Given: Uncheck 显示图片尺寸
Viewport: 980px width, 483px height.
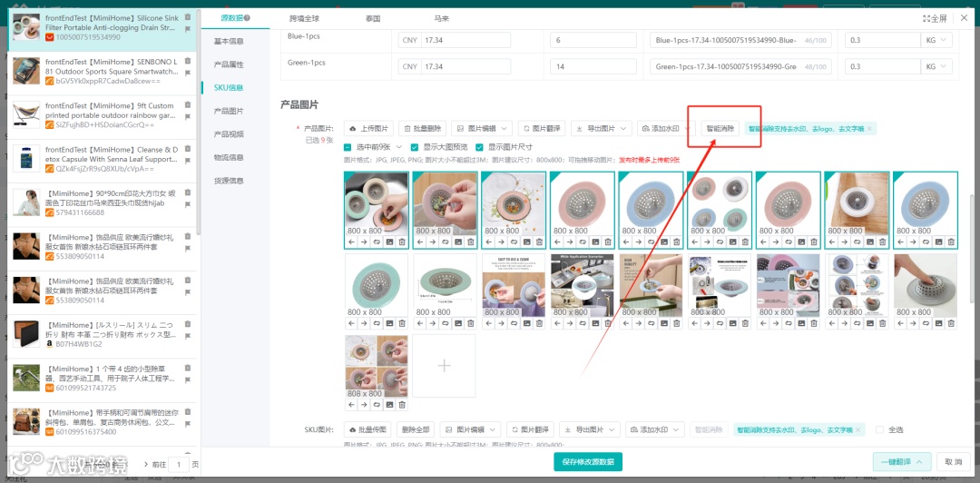Looking at the screenshot, I should [479, 148].
